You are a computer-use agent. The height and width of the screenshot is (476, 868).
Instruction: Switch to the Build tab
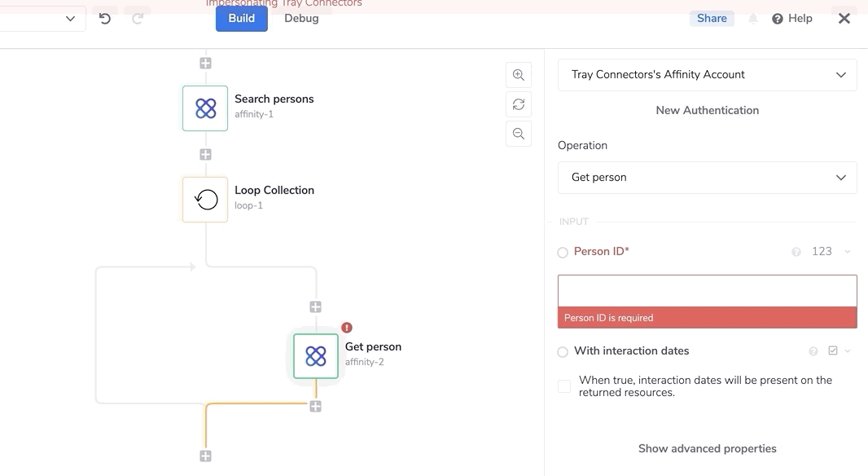tap(241, 18)
